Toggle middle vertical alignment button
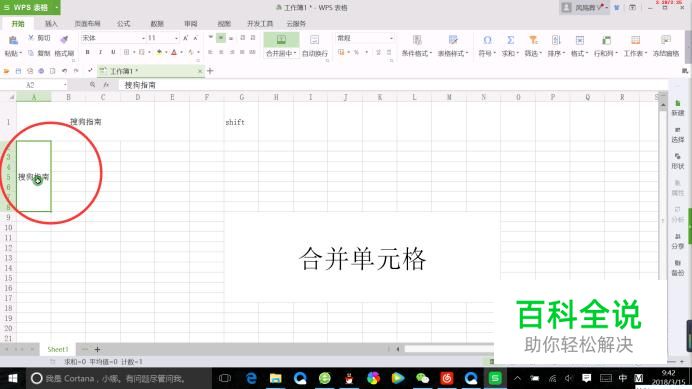The height and width of the screenshot is (389, 692). [221, 38]
